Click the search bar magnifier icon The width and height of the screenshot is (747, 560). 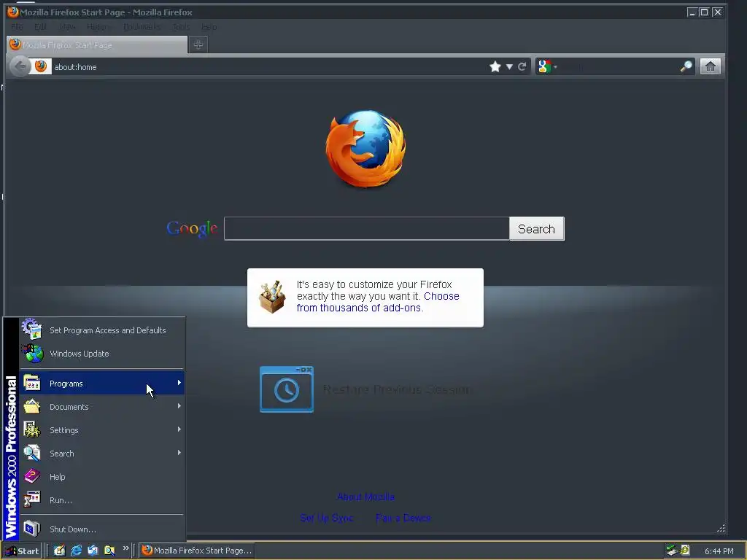(686, 66)
